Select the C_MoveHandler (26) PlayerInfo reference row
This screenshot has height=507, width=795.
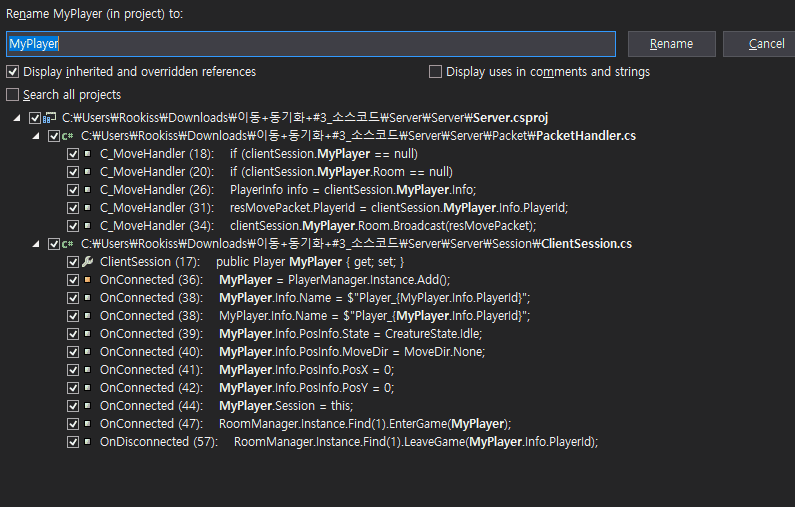[x=288, y=190]
